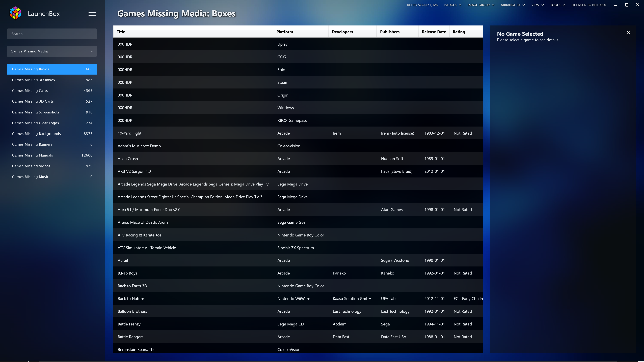
Task: Select Games Missing Banners filter
Action: (x=52, y=144)
